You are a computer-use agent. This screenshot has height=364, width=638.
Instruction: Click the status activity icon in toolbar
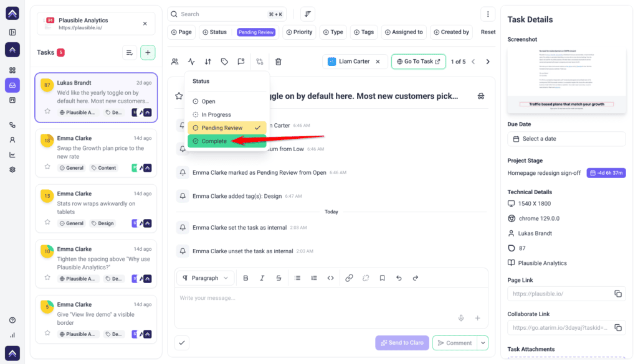pos(191,62)
